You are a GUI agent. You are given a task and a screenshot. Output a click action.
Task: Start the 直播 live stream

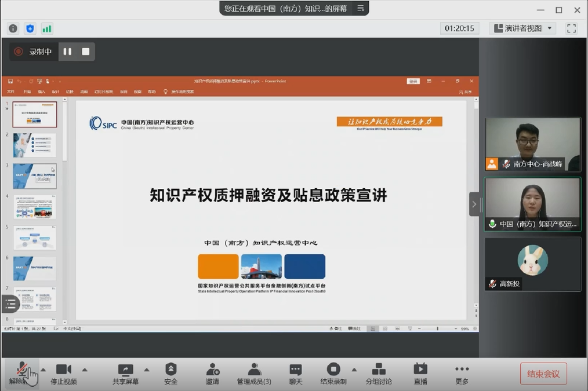click(420, 374)
